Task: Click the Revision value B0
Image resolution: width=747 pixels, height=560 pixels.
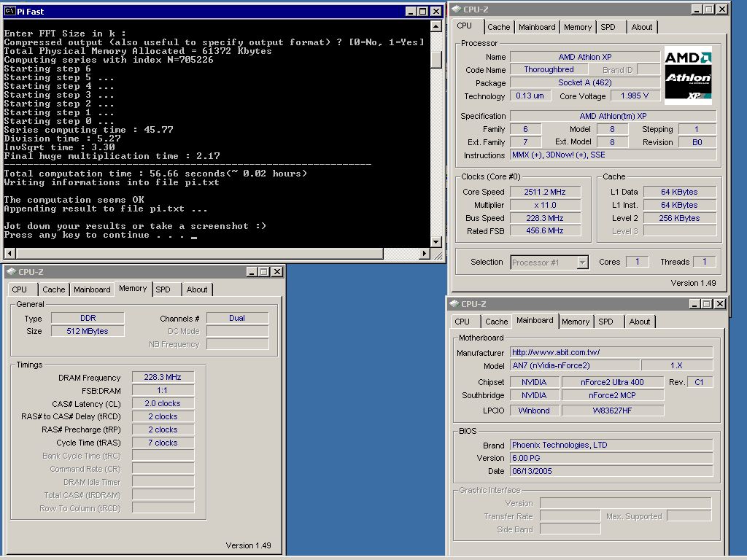Action: (697, 142)
